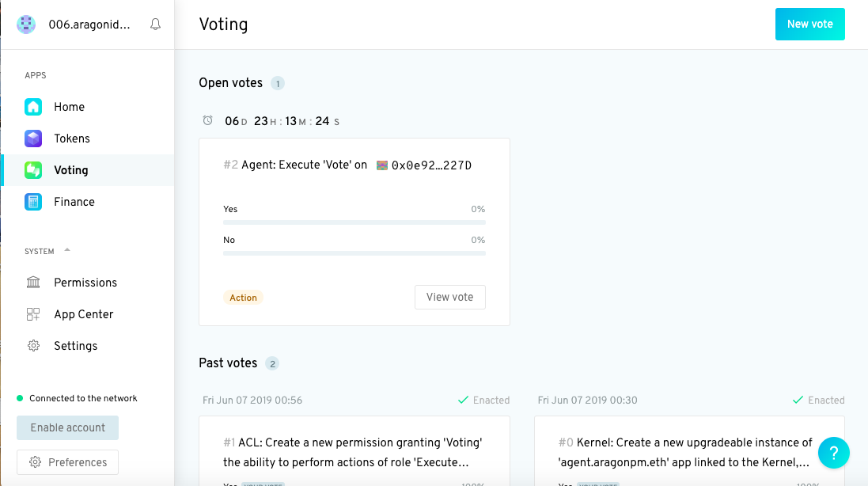868x486 pixels.
Task: Click the Yes progress bar of vote #2
Action: click(x=354, y=222)
